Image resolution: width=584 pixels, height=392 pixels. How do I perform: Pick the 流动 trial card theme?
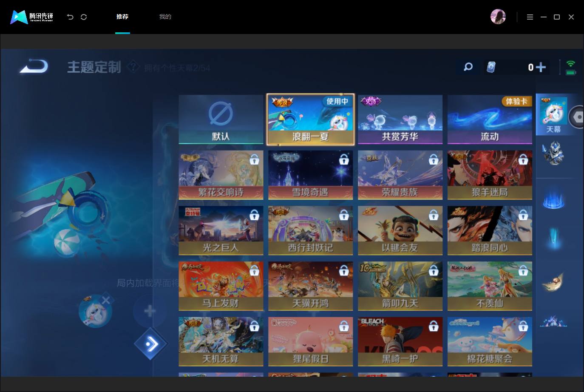[490, 119]
